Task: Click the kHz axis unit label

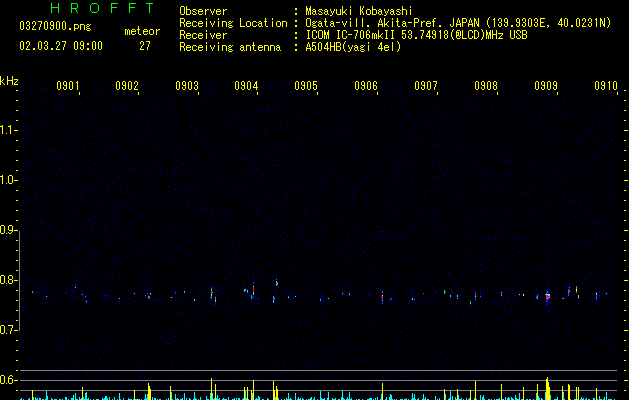Action: [9, 81]
